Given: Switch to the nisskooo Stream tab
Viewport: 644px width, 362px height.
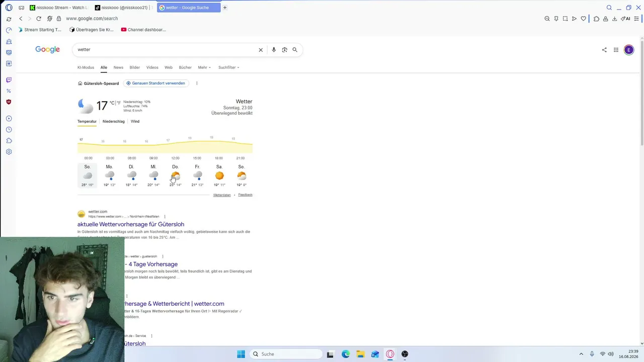Looking at the screenshot, I should (58, 8).
